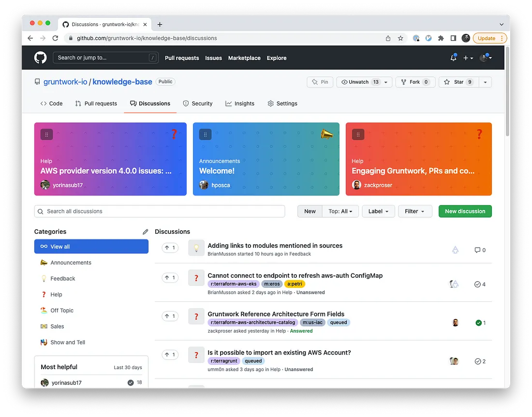The width and height of the screenshot is (532, 417).
Task: Open the Chrome extensions puzzle icon
Action: point(441,38)
